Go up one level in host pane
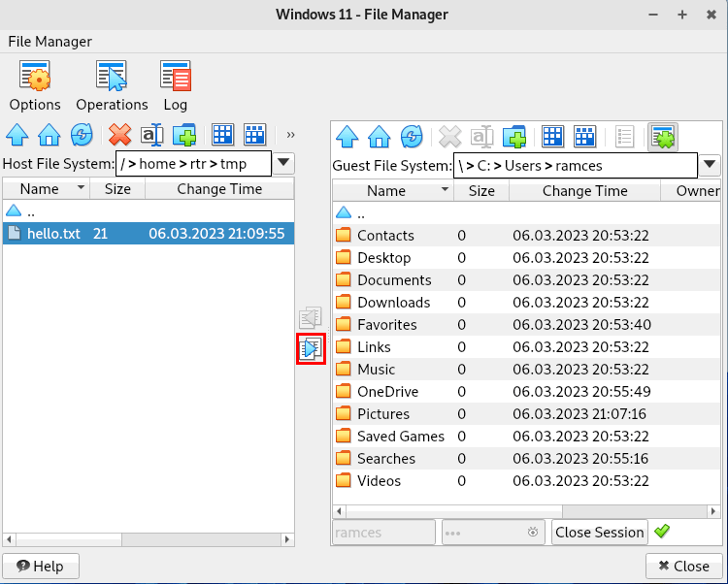 pos(17,135)
